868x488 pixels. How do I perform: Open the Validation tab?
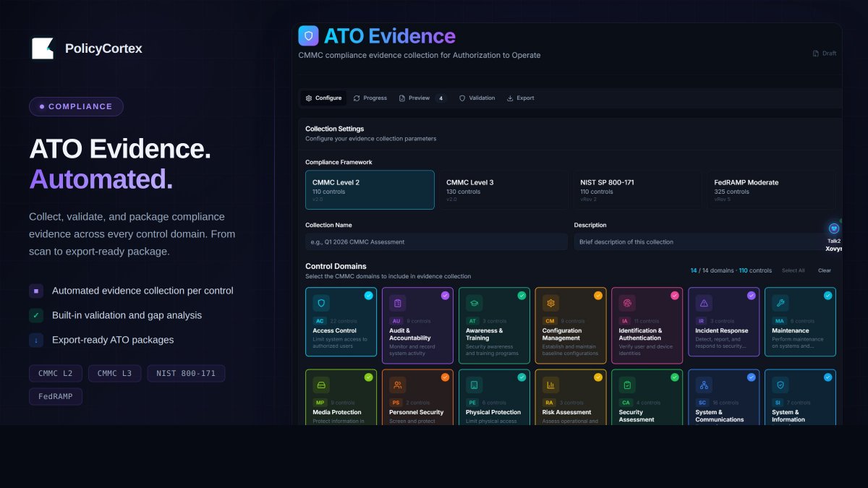click(477, 98)
